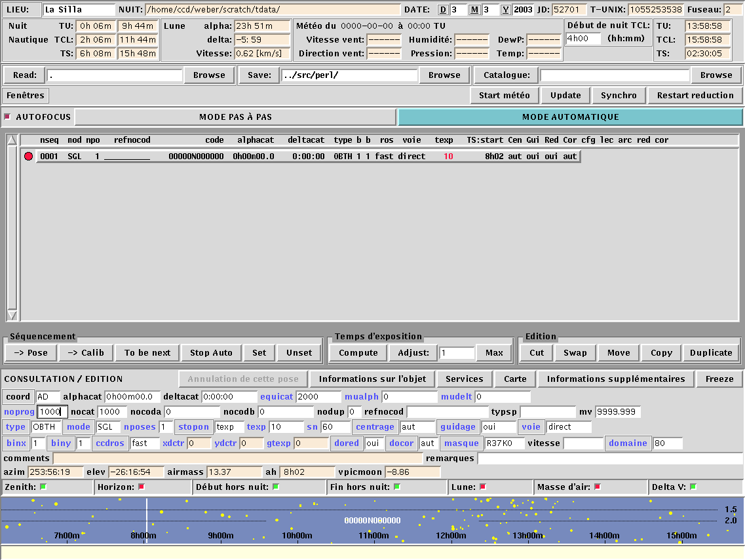Click the Delta V green indicator
The height and width of the screenshot is (560, 745).
(x=693, y=487)
